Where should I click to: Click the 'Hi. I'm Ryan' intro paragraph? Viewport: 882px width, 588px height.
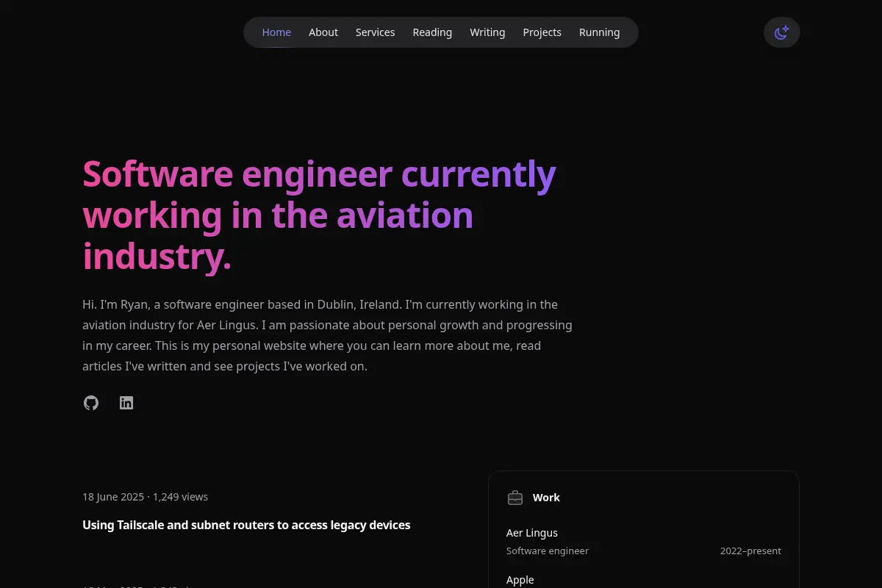[x=328, y=335]
